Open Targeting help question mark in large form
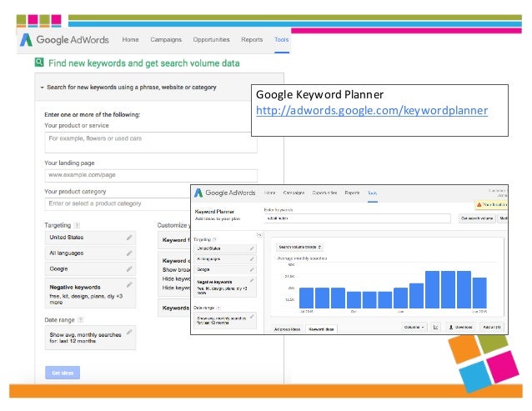The image size is (532, 411). pyautogui.click(x=77, y=225)
